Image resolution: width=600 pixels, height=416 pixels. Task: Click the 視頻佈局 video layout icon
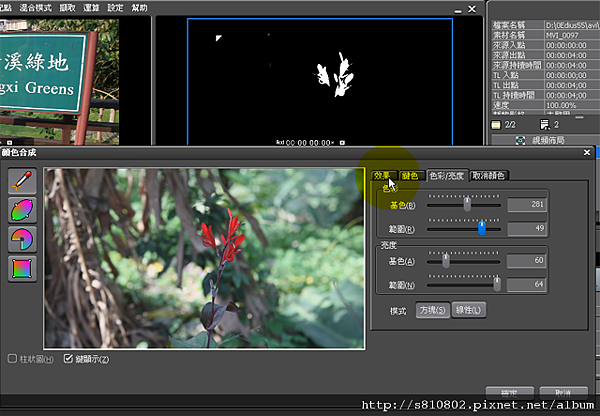[521, 141]
